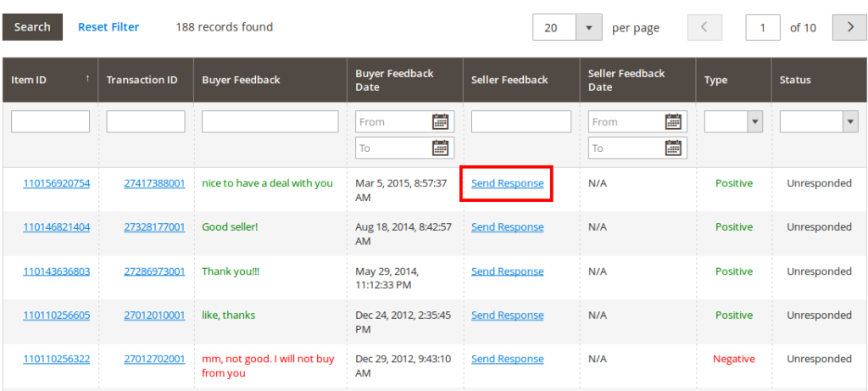This screenshot has height=391, width=868.
Task: Open calendar for Seller Feedback Date From
Action: click(673, 122)
